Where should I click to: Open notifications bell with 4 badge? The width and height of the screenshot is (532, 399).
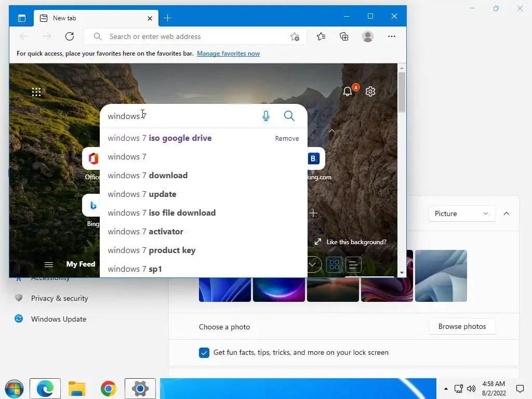[x=348, y=91]
